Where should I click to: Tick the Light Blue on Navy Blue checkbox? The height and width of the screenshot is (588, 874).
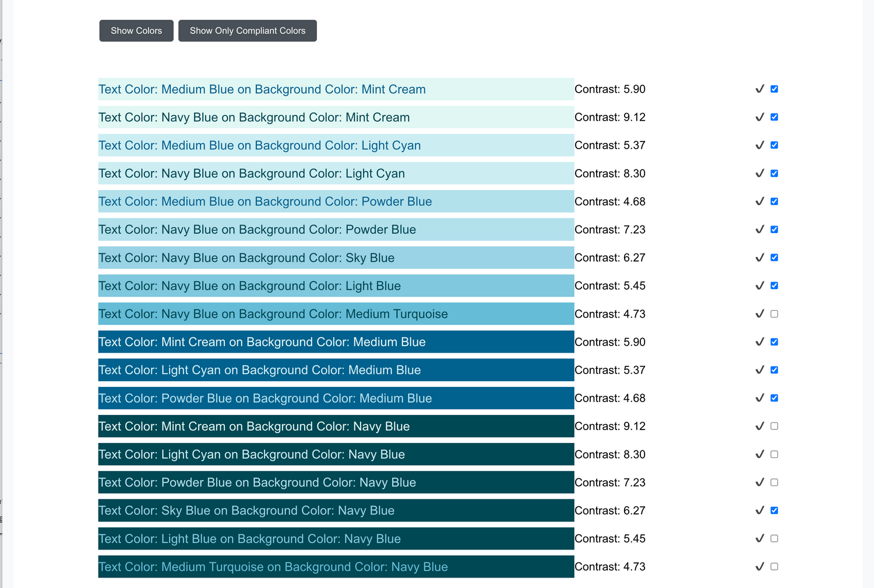coord(774,538)
